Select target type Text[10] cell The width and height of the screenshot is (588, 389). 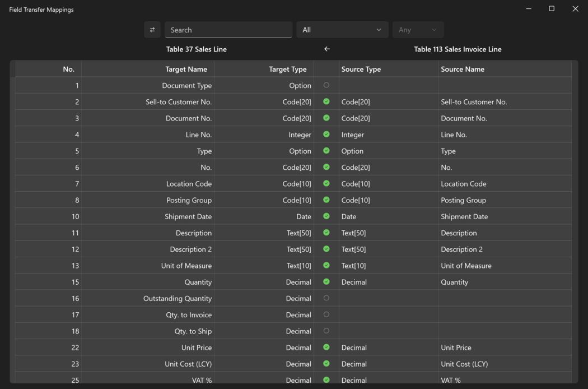coord(264,266)
